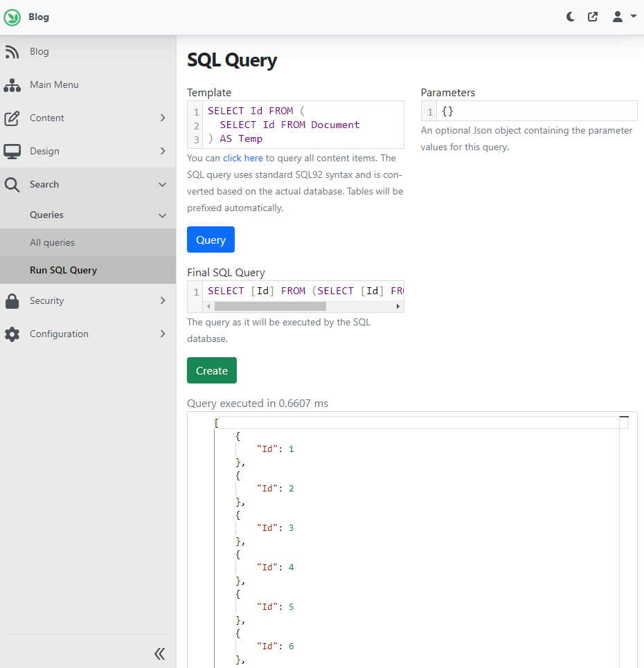Click the Design monitor icon
644x668 pixels.
point(12,151)
